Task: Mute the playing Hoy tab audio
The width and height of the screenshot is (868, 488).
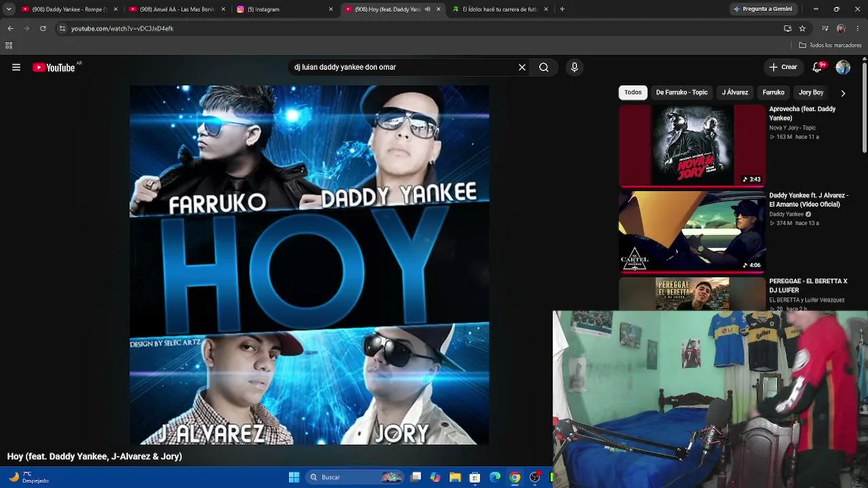Action: point(427,9)
